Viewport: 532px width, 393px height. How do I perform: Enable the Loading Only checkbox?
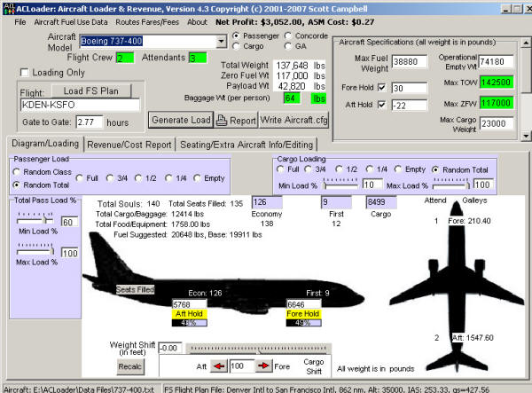[25, 72]
